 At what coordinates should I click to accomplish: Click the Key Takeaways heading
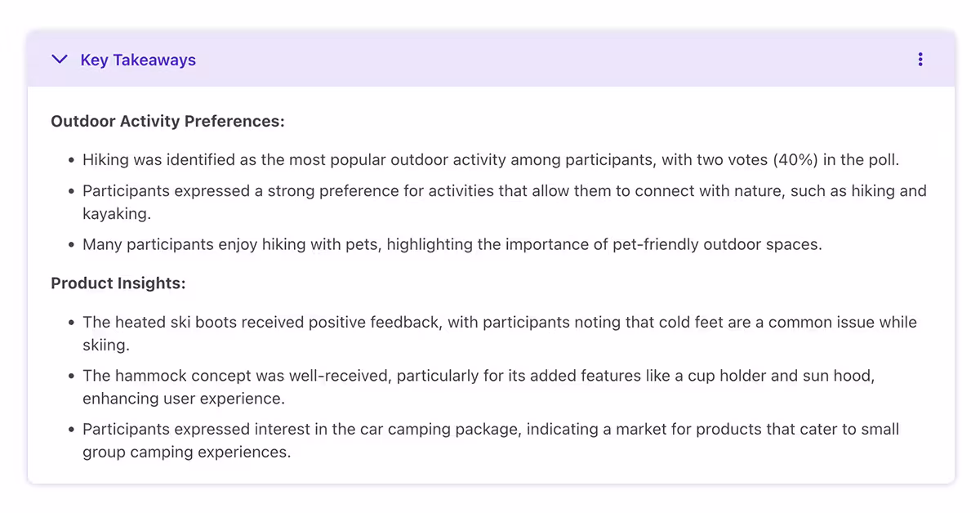click(x=137, y=60)
